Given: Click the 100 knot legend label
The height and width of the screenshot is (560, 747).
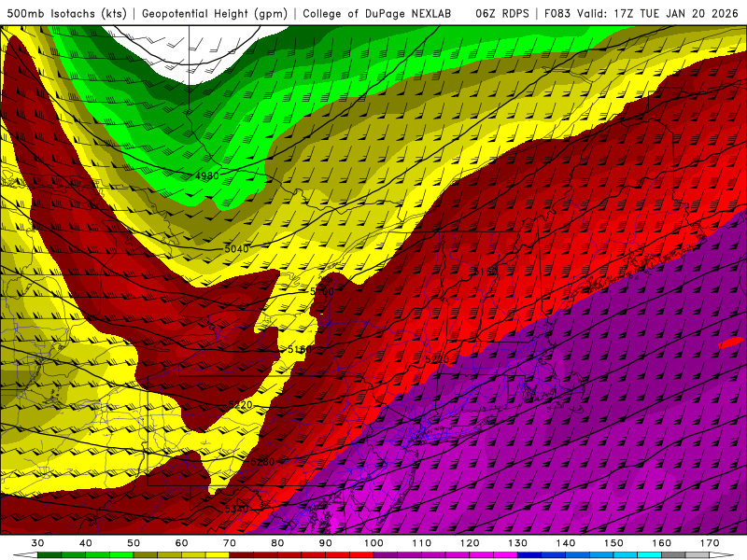Looking at the screenshot, I should pos(373,543).
